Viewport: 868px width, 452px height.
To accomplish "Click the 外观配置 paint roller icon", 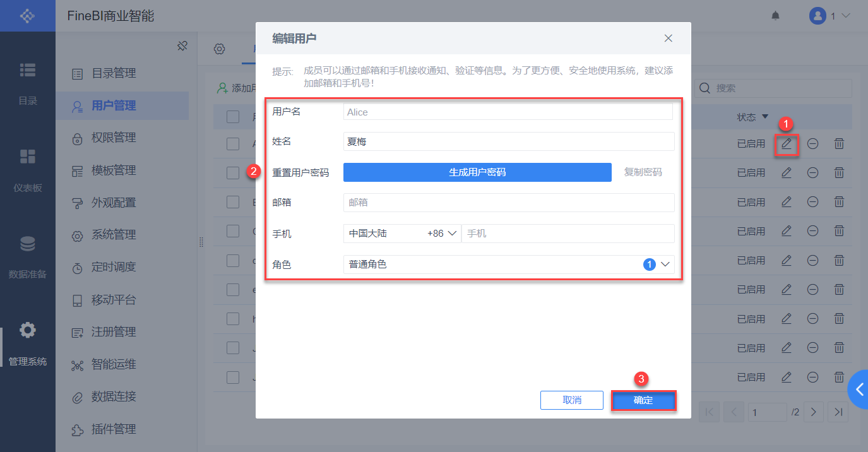I will point(78,203).
